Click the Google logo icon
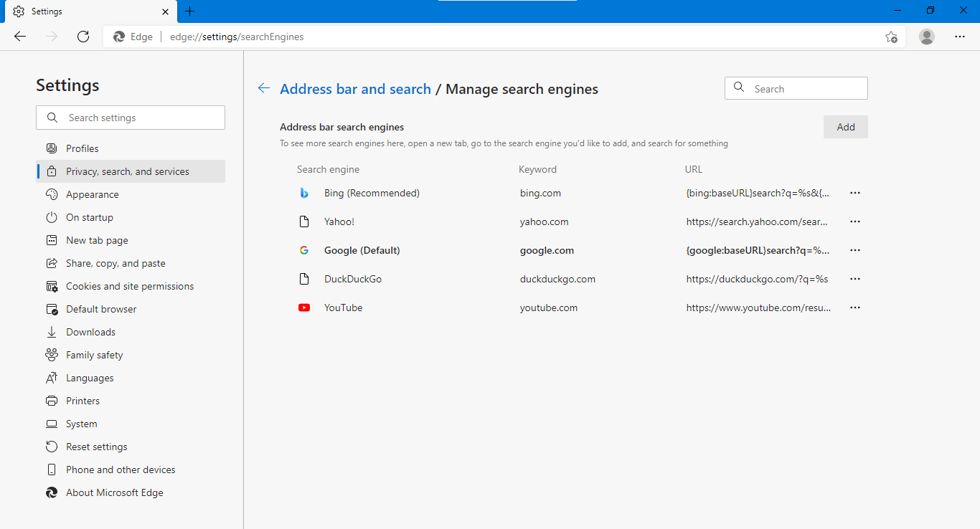 [x=304, y=250]
